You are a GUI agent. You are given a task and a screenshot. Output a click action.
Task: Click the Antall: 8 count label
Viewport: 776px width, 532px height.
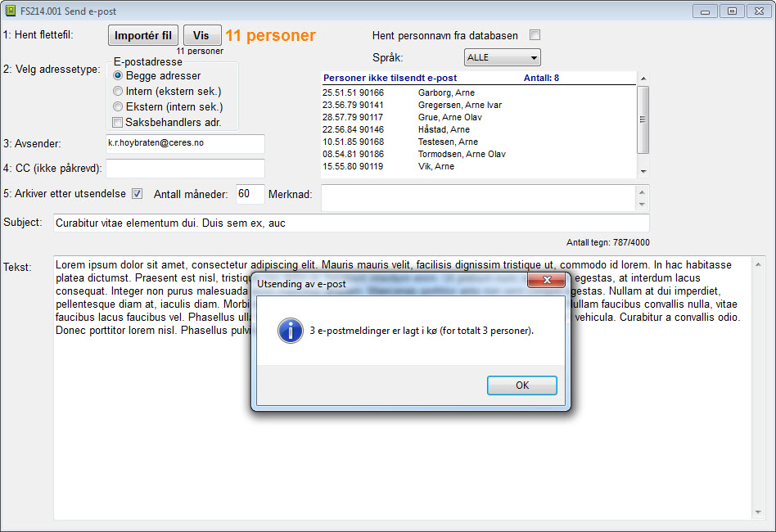click(x=541, y=78)
